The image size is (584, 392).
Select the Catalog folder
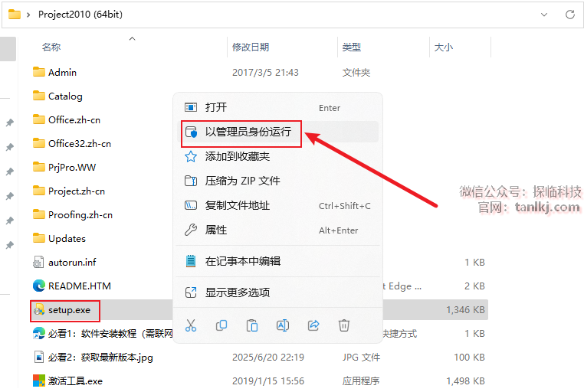point(57,96)
